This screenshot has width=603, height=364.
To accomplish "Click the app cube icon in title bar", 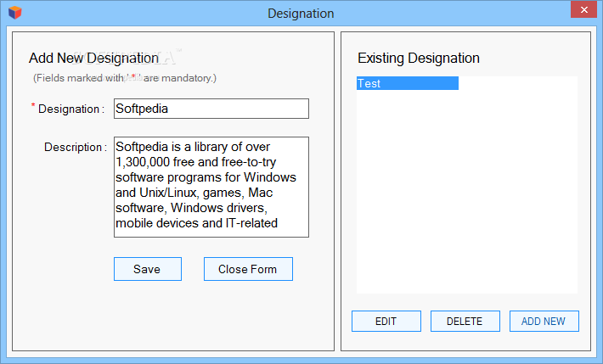I will point(15,12).
